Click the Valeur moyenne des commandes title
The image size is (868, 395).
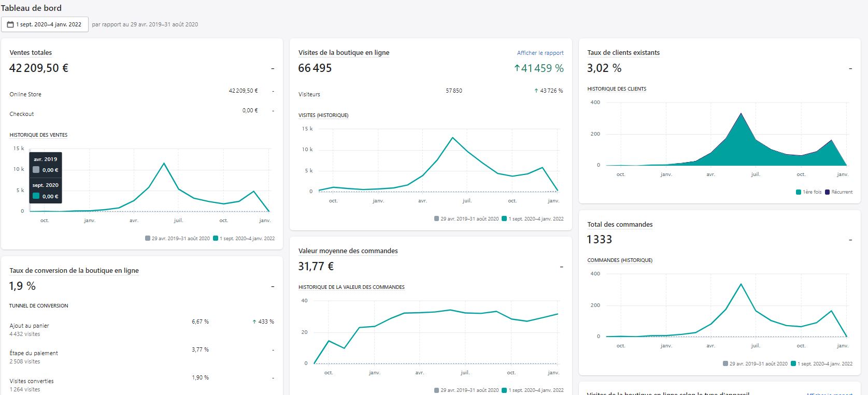point(348,251)
